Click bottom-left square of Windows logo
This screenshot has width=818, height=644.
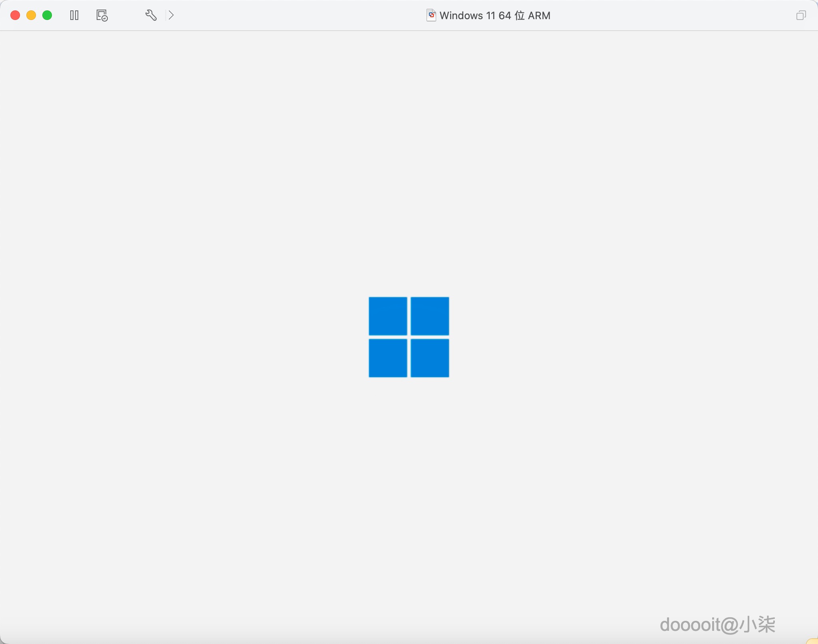[388, 358]
